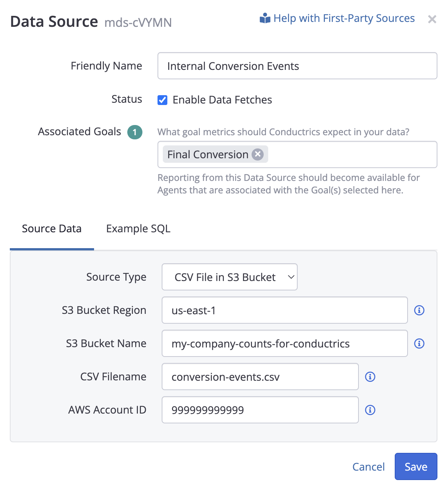Click into the AWS Account ID field

click(x=260, y=410)
